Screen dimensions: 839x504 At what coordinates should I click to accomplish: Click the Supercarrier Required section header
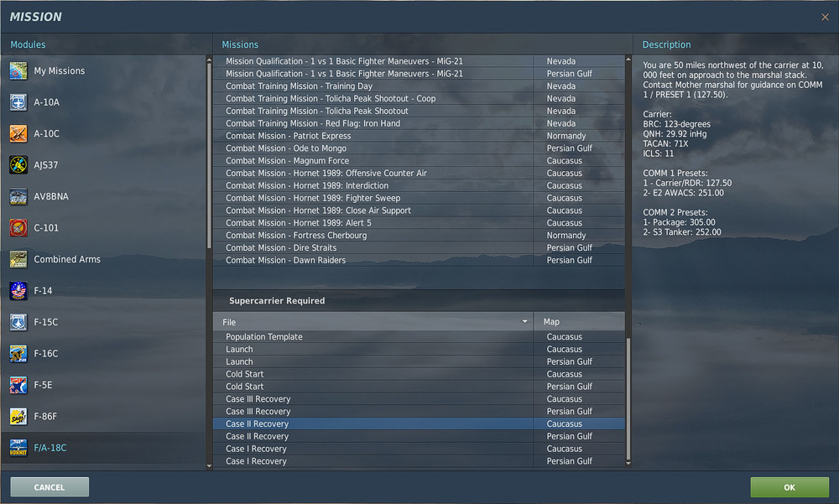419,301
